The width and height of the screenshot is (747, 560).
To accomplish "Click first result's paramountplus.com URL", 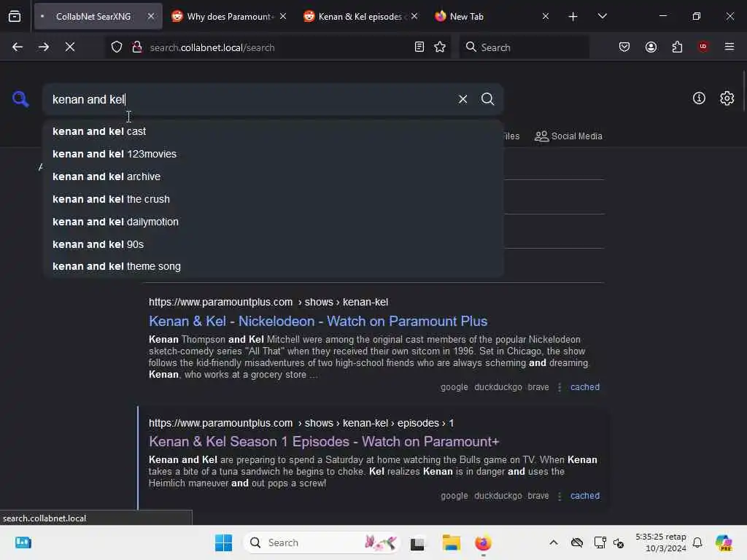I will tap(268, 303).
